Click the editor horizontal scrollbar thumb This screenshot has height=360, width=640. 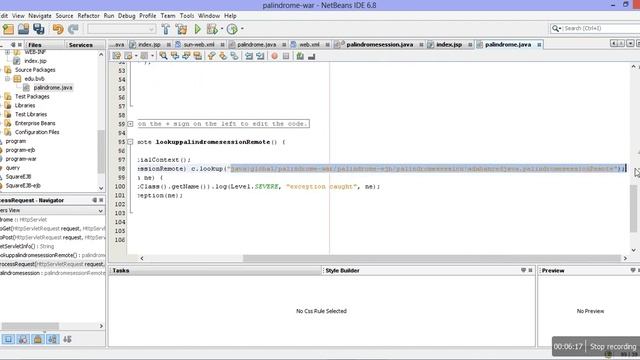(432, 258)
